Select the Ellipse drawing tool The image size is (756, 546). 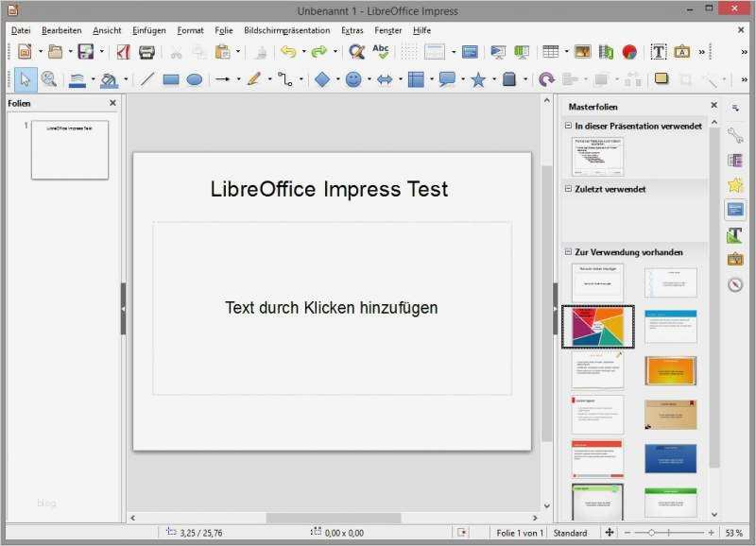[195, 77]
